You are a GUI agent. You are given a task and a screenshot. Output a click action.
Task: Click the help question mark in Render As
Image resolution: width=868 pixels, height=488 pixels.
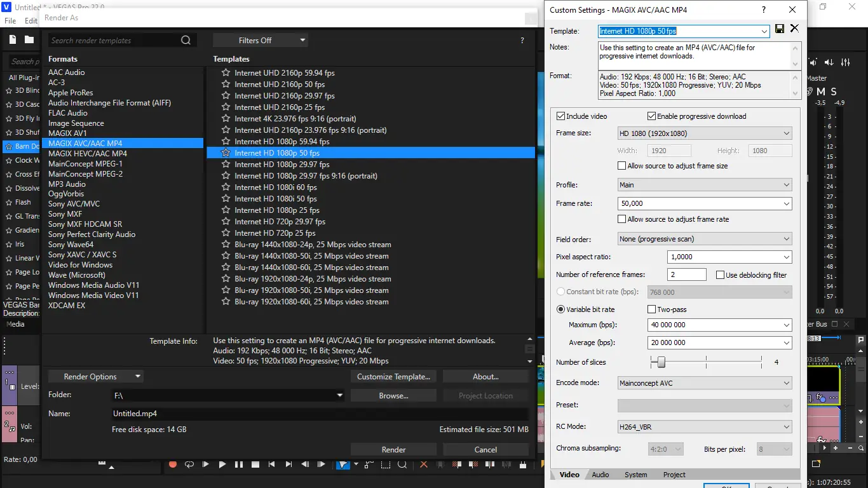[x=522, y=40]
